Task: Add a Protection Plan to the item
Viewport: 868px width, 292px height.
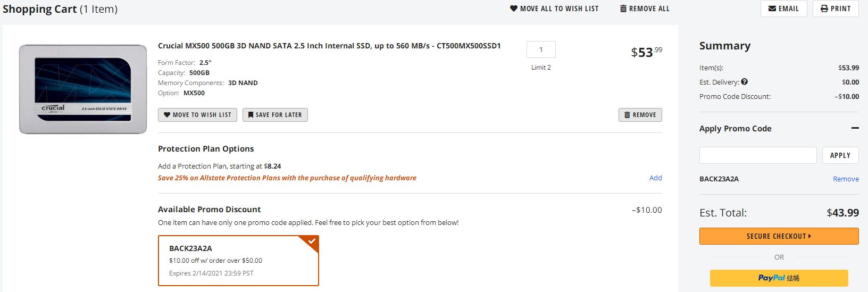Action: tap(656, 178)
